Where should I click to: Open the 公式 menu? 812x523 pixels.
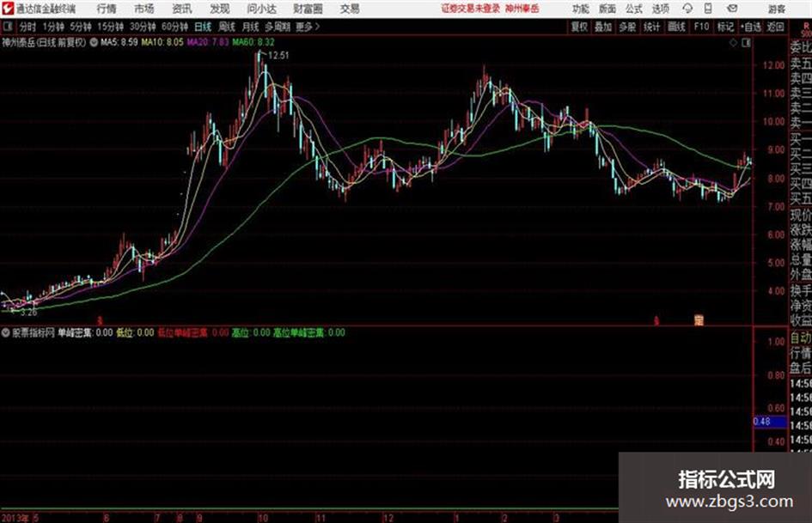point(634,9)
